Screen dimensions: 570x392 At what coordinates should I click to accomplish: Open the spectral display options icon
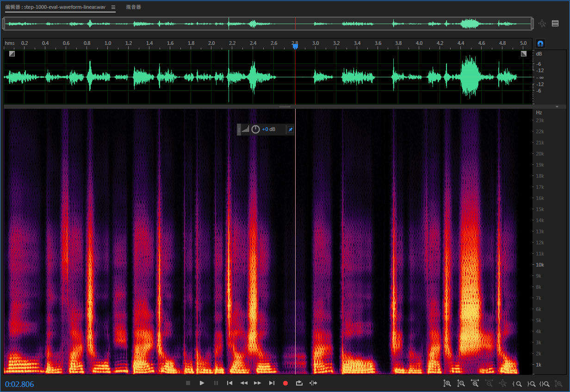555,24
